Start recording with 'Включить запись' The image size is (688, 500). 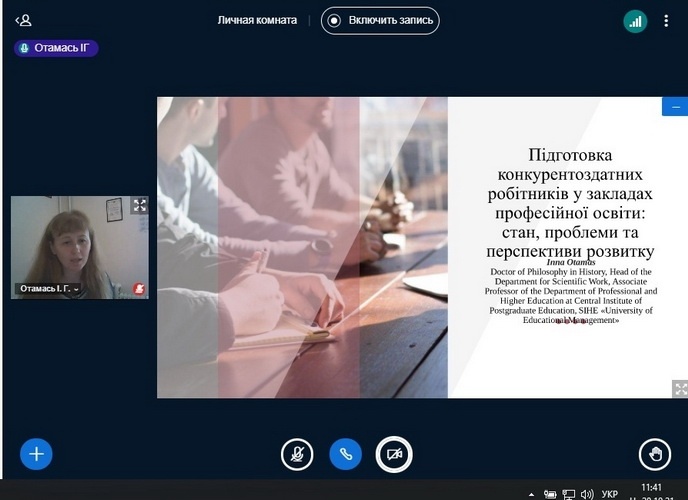point(380,21)
